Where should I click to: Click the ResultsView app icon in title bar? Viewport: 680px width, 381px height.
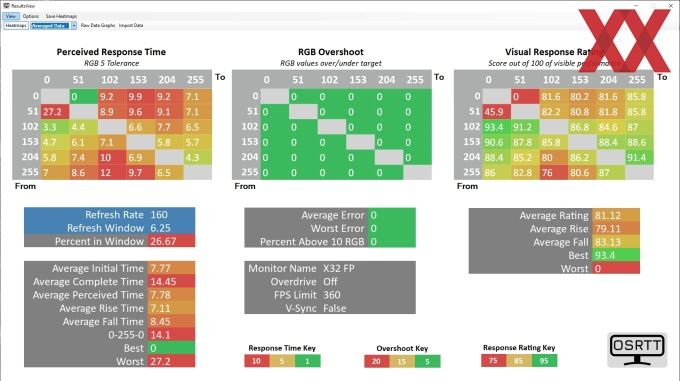click(x=6, y=6)
